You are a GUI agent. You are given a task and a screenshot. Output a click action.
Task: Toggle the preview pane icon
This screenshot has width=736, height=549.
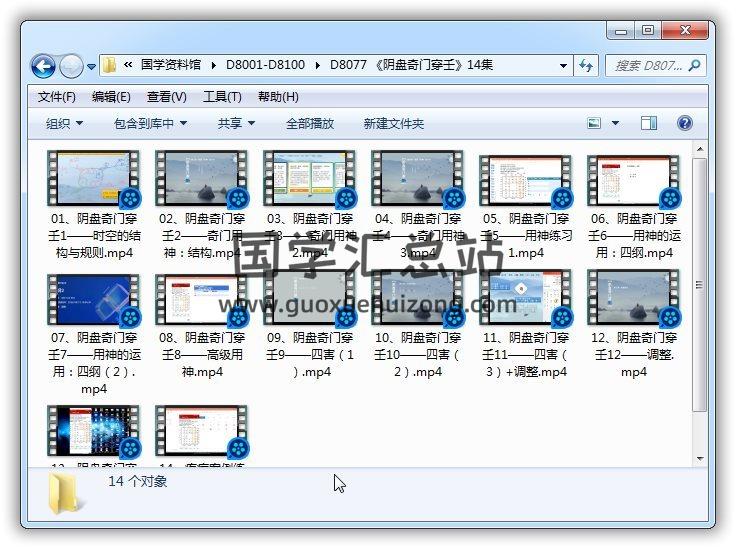[x=649, y=123]
